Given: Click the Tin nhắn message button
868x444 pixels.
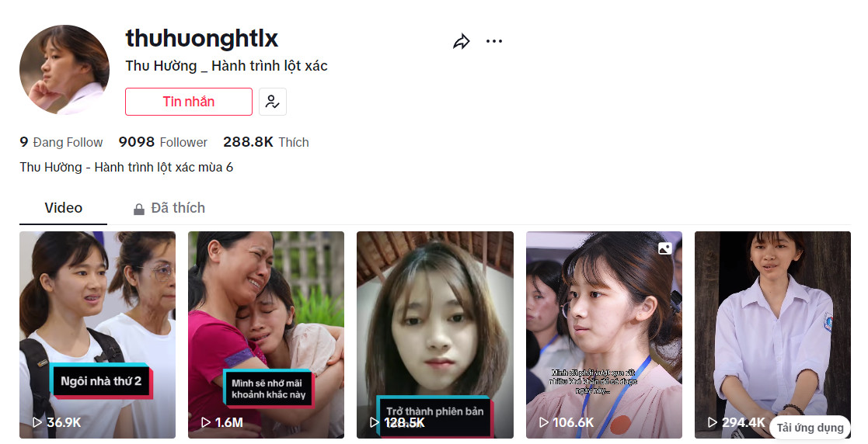Looking at the screenshot, I should (x=189, y=102).
